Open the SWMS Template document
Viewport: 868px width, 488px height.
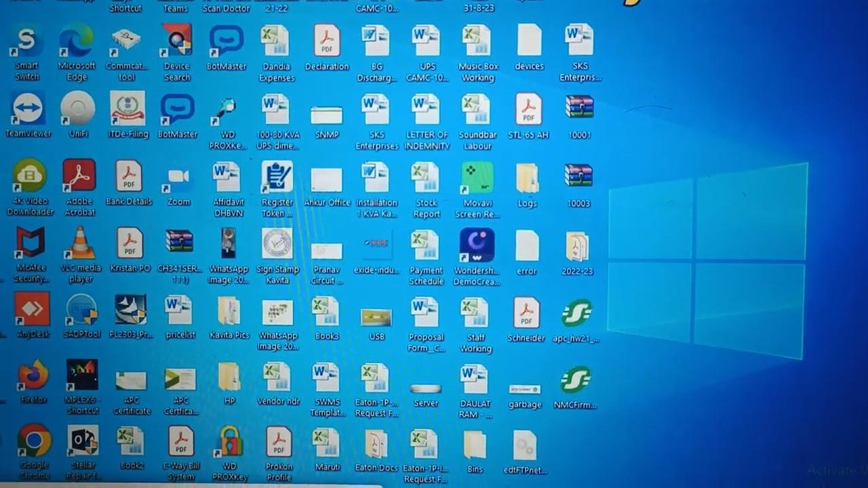point(325,378)
